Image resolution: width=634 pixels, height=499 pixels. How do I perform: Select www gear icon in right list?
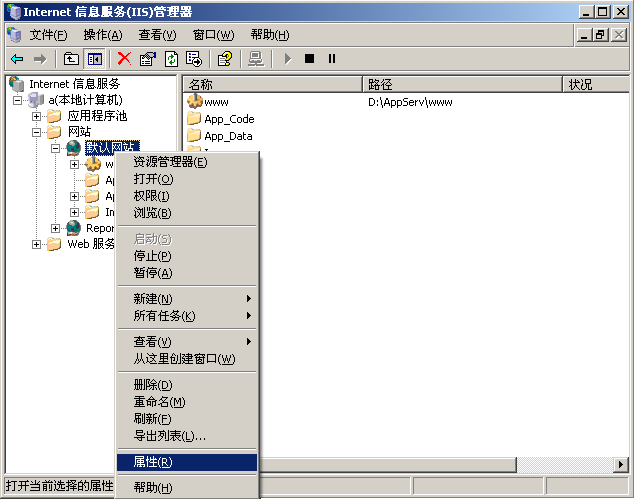coord(195,101)
